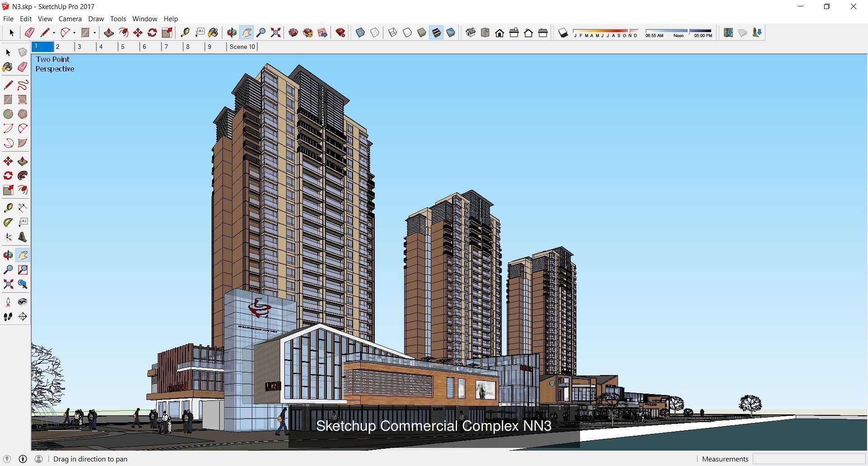Click the Previous view icon
Image resolution: width=868 pixels, height=466 pixels.
click(x=23, y=284)
